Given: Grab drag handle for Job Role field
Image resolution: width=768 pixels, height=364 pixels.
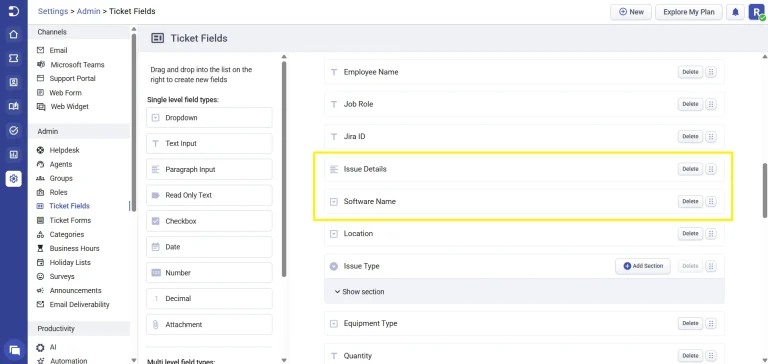Looking at the screenshot, I should click(x=711, y=104).
